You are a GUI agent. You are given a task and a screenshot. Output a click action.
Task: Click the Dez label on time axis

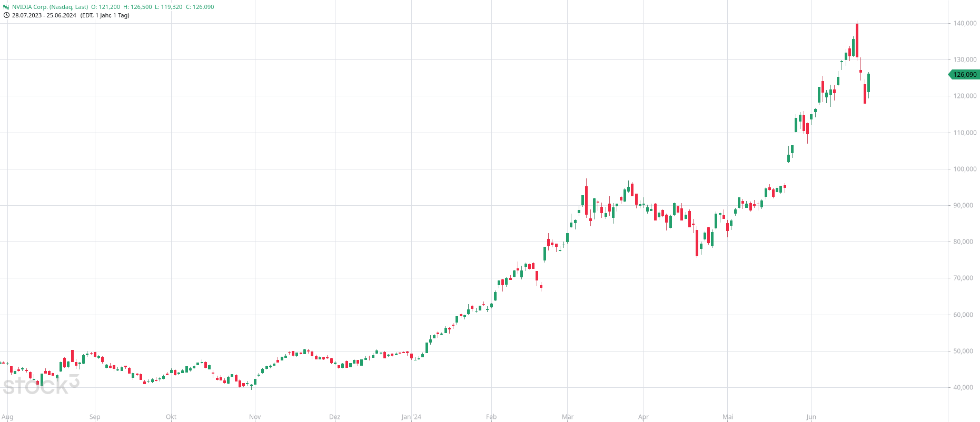pos(334,417)
